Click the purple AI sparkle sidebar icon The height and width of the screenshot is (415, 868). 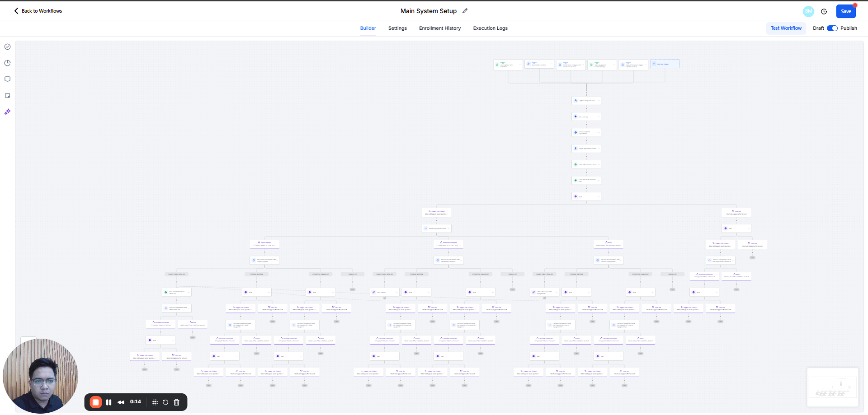8,112
